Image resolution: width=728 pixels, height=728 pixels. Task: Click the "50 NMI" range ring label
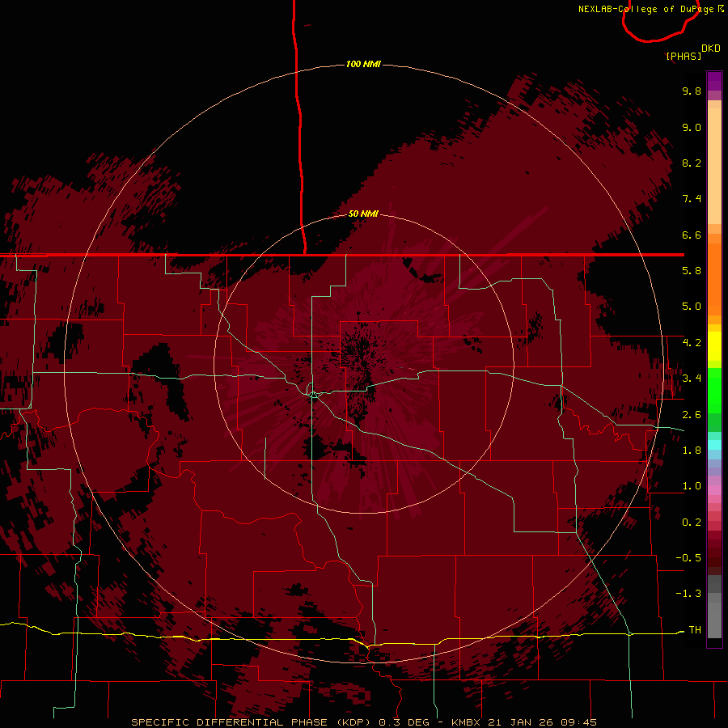(x=363, y=214)
